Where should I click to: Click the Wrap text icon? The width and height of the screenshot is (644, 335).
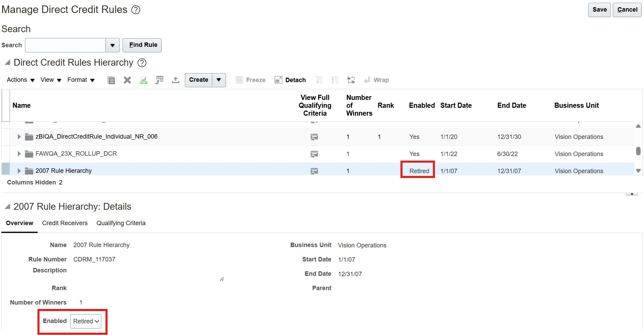(367, 80)
